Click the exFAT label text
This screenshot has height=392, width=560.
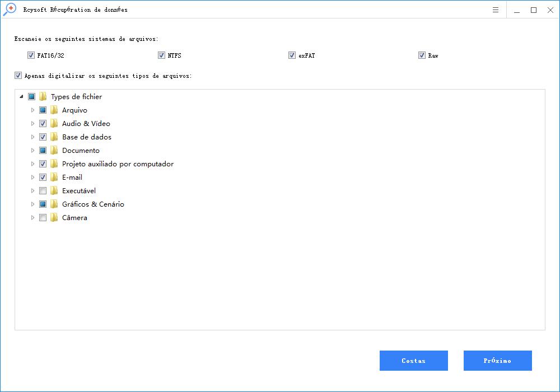tap(307, 55)
